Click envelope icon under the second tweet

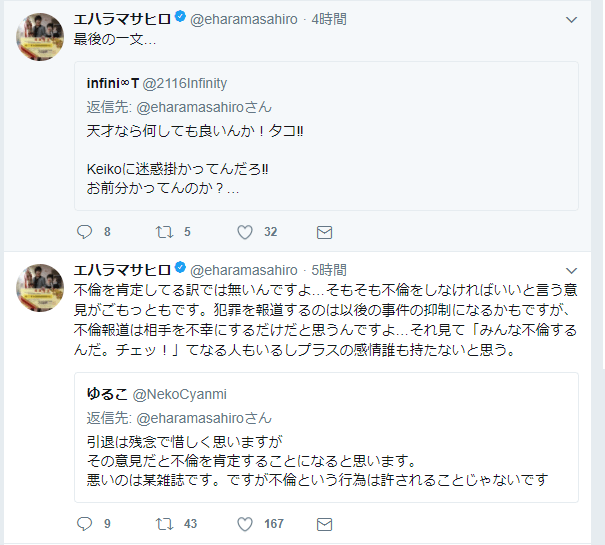[x=324, y=523]
